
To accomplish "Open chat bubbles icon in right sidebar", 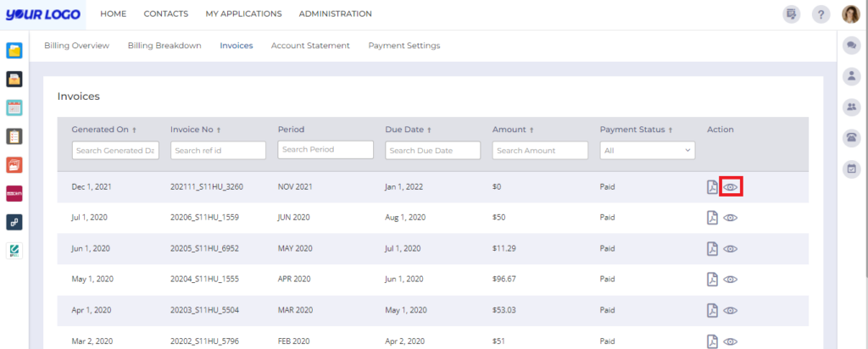I will point(851,46).
